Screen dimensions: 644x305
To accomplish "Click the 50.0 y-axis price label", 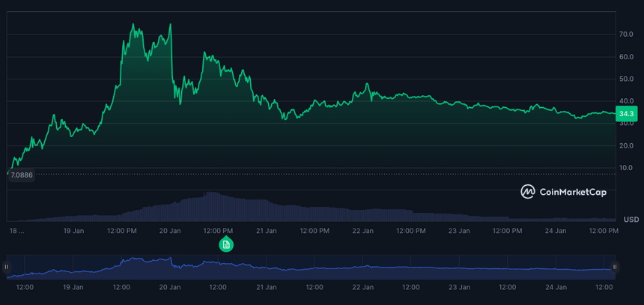I will [627, 79].
